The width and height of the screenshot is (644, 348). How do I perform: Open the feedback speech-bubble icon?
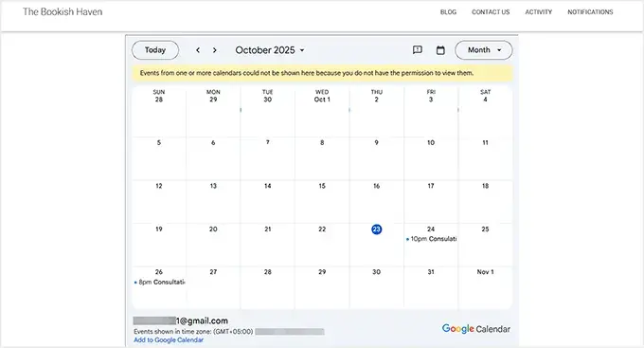[418, 50]
